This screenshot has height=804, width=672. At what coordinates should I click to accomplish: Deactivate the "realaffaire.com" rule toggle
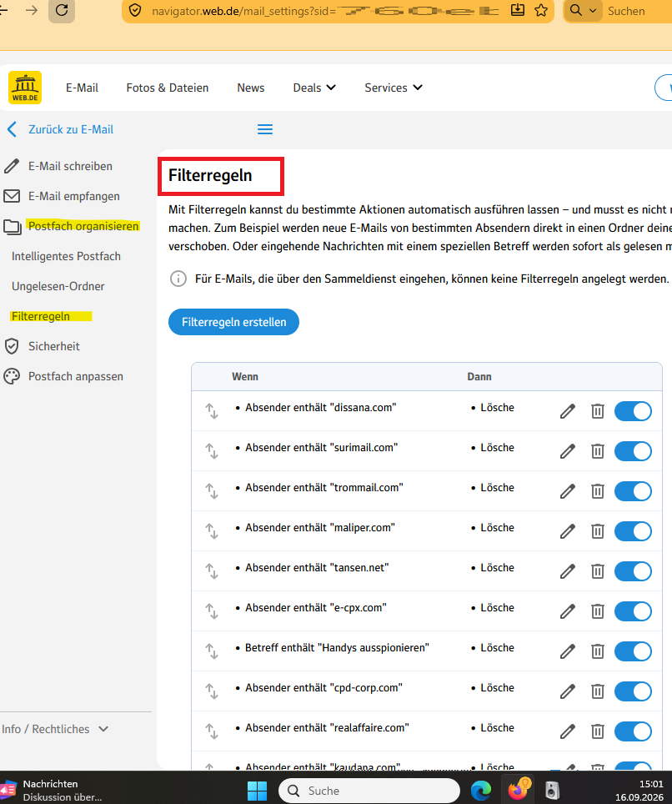[633, 731]
